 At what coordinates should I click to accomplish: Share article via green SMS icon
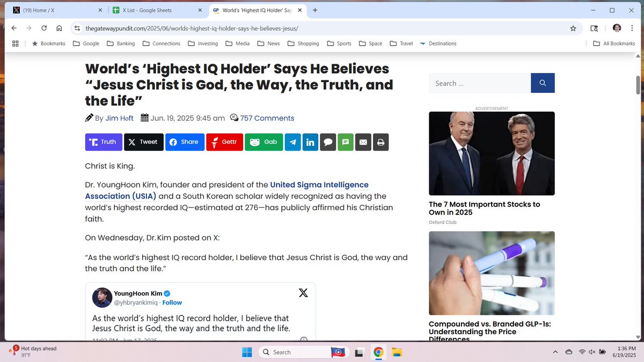(346, 142)
